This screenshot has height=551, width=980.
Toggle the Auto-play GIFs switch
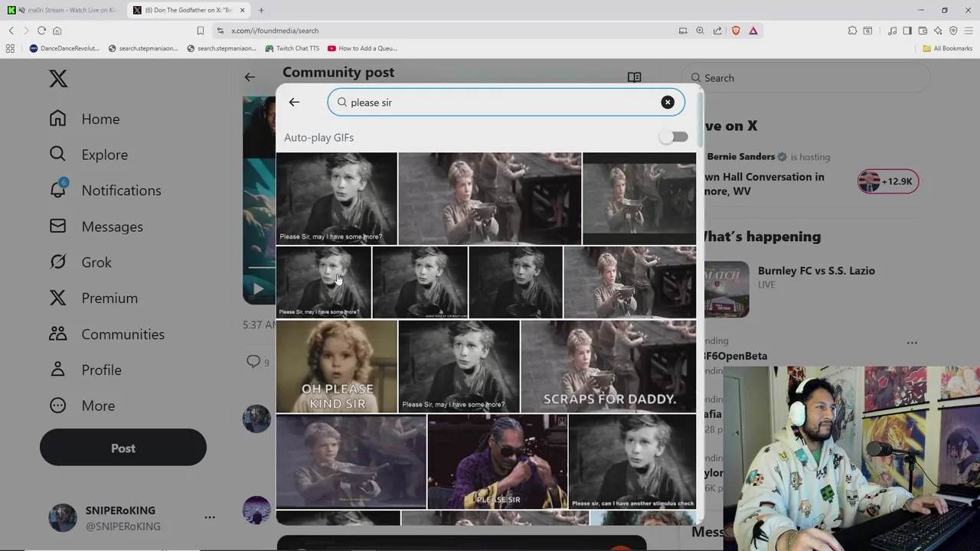click(x=674, y=137)
